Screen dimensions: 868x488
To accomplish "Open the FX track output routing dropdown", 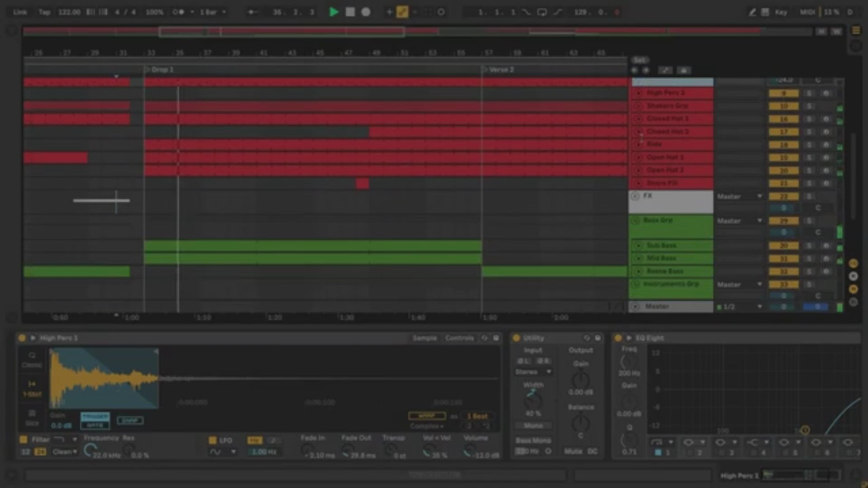I will pyautogui.click(x=739, y=197).
